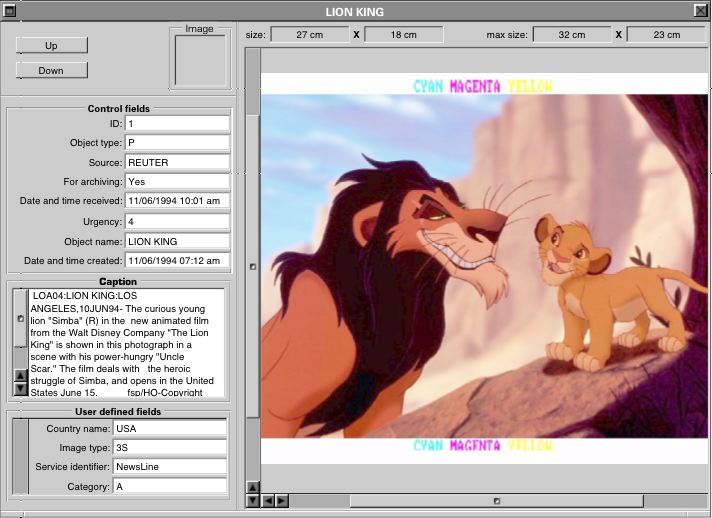The width and height of the screenshot is (712, 518).
Task: Click the Object type field containing P
Action: (x=177, y=143)
